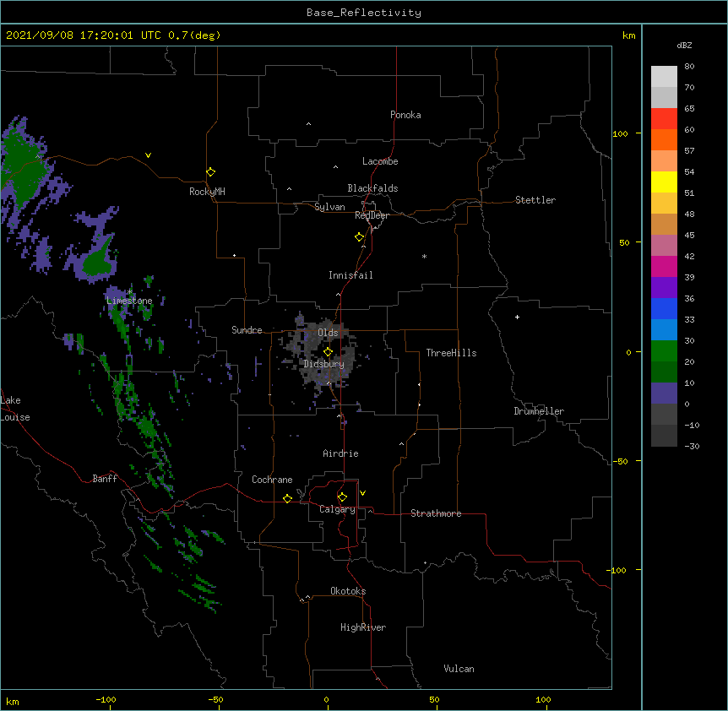Click the Calgary city label
Viewport: 728px width, 711px height.
click(x=338, y=509)
